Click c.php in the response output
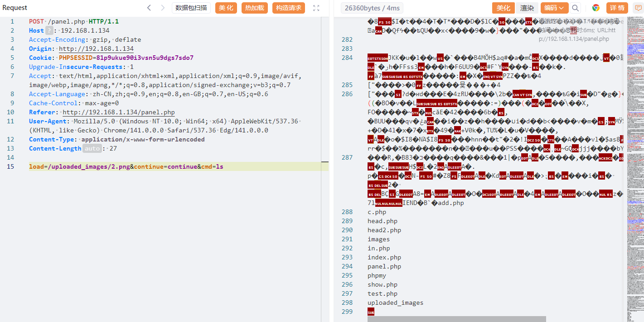Viewport: 644px width, 322px height. pyautogui.click(x=377, y=212)
